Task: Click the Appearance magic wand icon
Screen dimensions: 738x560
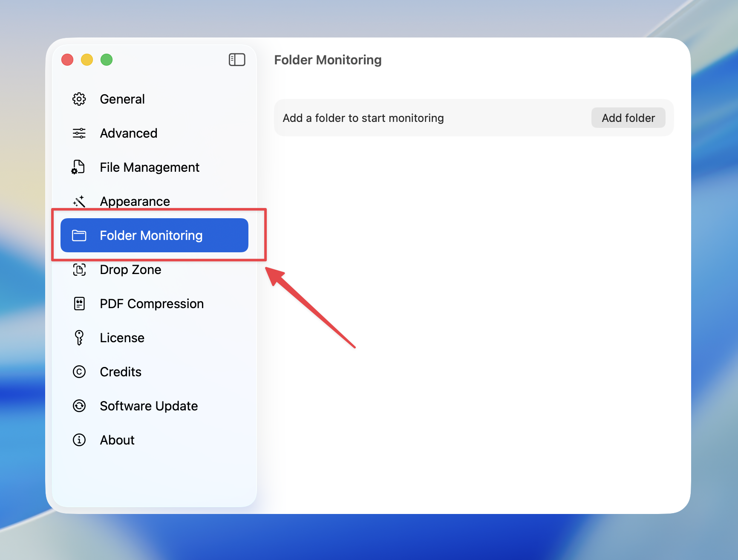Action: click(79, 201)
